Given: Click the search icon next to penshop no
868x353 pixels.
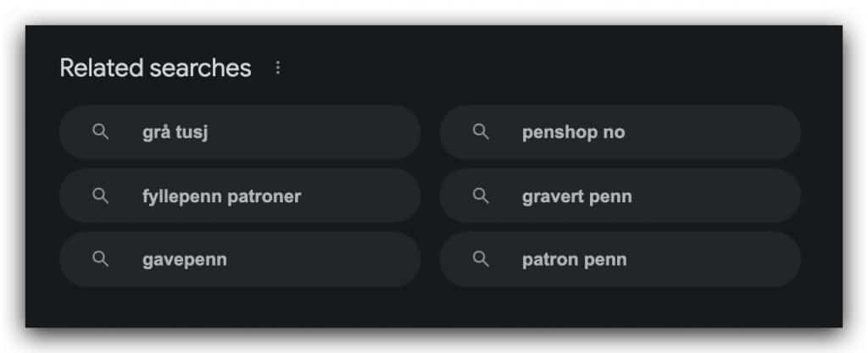Looking at the screenshot, I should [x=481, y=132].
